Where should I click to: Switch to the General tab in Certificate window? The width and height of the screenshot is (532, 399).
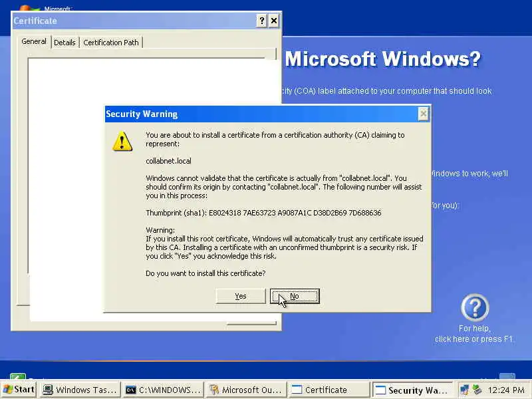34,42
